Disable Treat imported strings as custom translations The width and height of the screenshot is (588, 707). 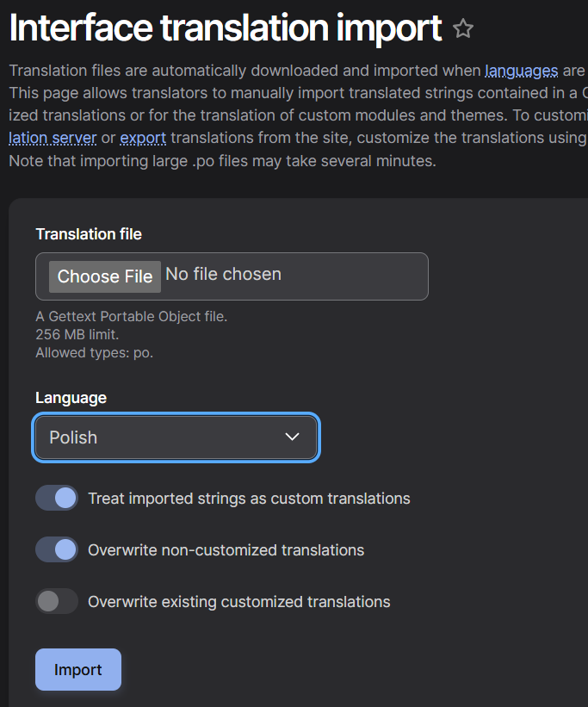coord(56,498)
